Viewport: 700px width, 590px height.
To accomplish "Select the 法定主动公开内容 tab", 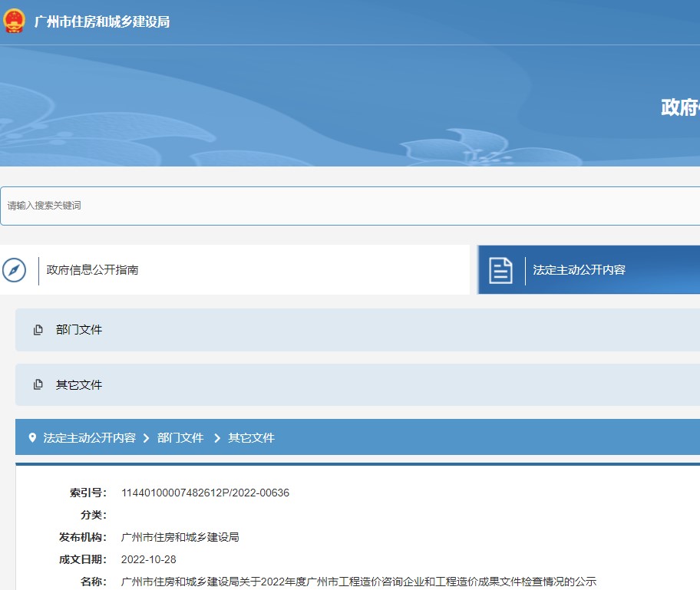I will tap(579, 270).
